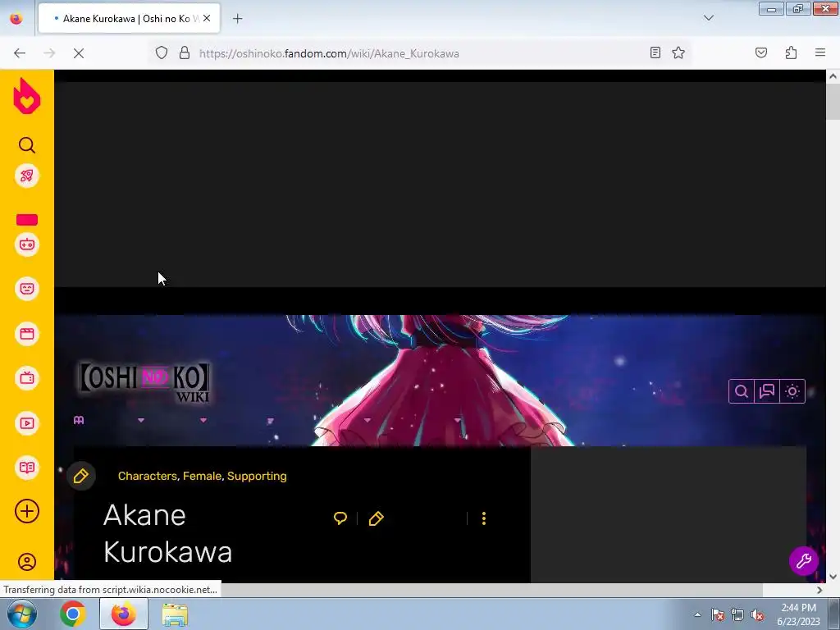Screen dimensions: 840x630
Task: Expand the second wiki navigation dropdown arrow
Action: tap(203, 421)
